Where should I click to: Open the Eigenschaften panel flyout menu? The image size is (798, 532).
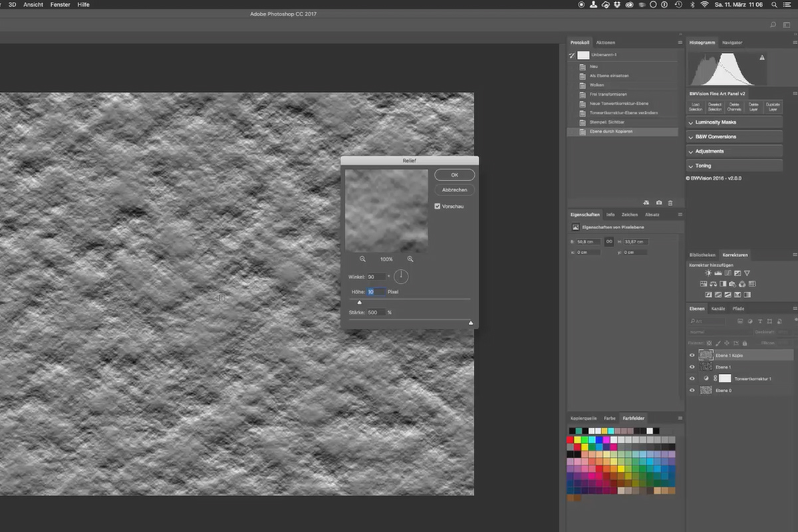[x=680, y=215]
